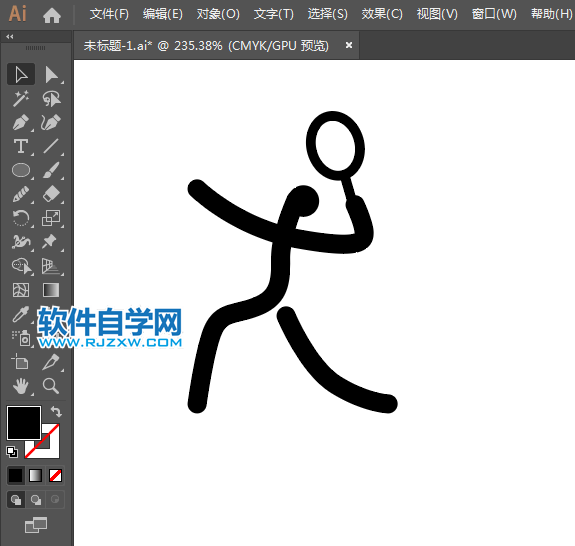575x546 pixels.
Task: Change the screen mode
Action: click(x=36, y=525)
